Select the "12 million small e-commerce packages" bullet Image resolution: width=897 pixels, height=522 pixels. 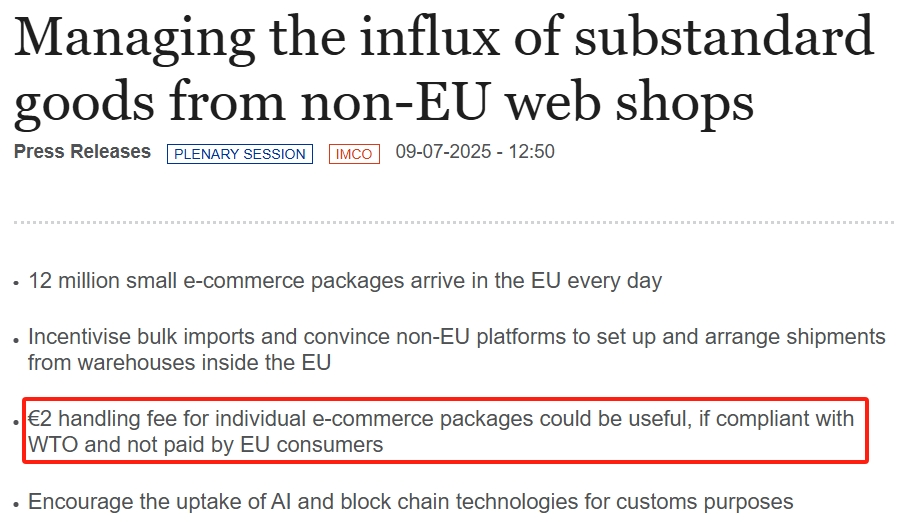coord(345,281)
